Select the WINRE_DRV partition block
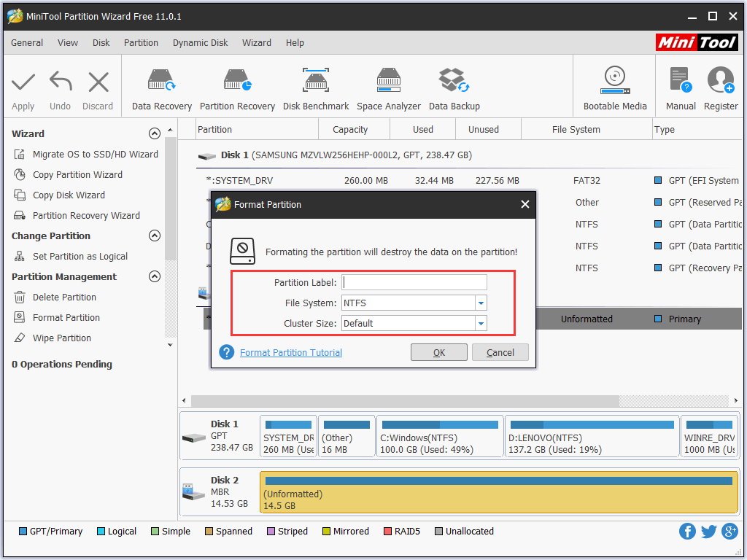This screenshot has width=747, height=560. click(709, 437)
